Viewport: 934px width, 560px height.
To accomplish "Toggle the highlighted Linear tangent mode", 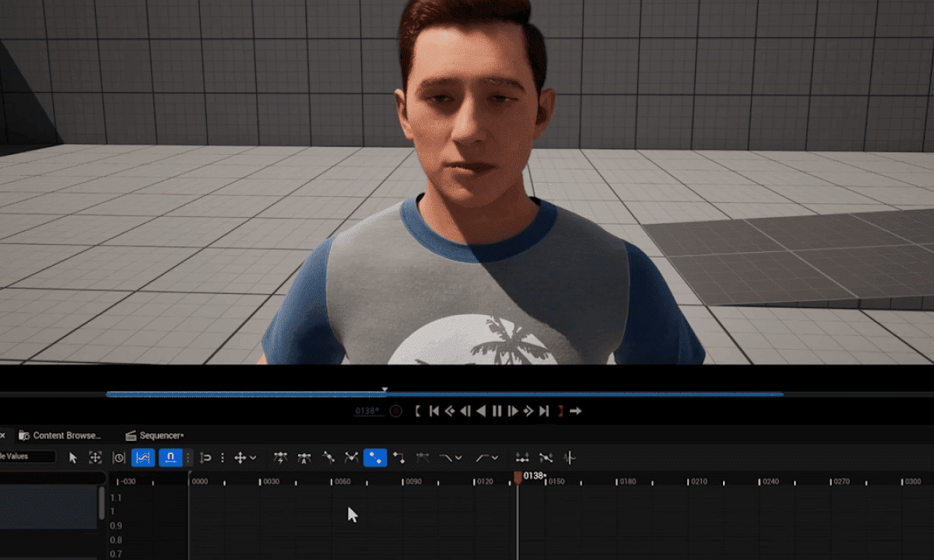I will 375,457.
